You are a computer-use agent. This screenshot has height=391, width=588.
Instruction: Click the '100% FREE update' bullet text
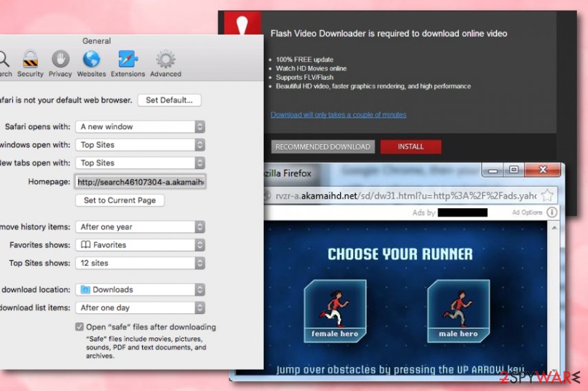pyautogui.click(x=304, y=60)
